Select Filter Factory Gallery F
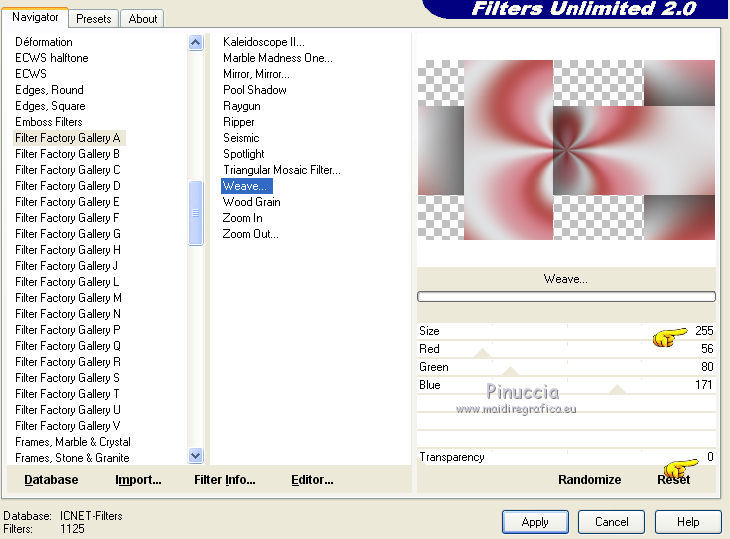The width and height of the screenshot is (730, 539). click(x=67, y=217)
